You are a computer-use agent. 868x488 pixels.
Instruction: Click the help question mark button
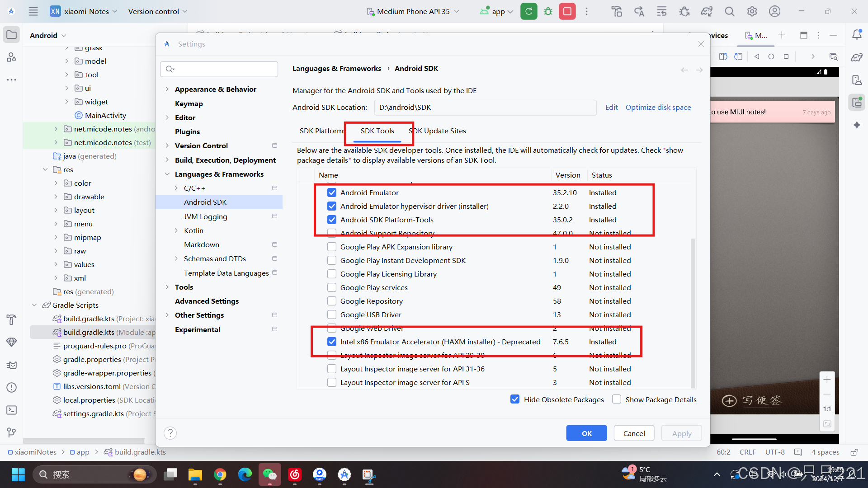170,433
